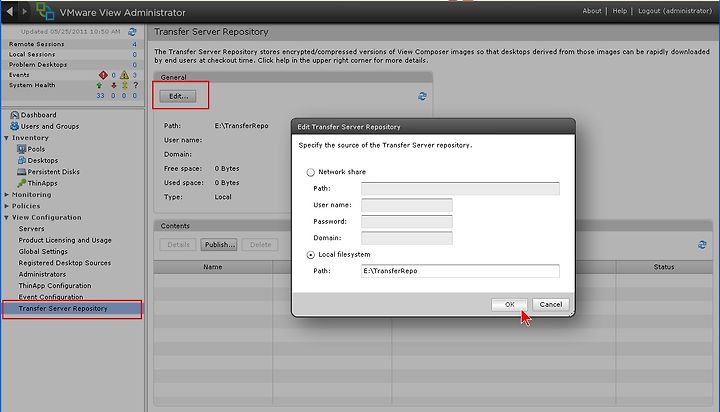Open Desktops under Inventory
This screenshot has height=412, width=720.
pyautogui.click(x=38, y=160)
